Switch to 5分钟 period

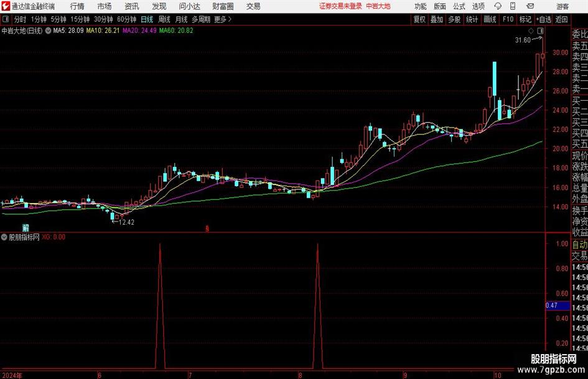click(x=58, y=19)
